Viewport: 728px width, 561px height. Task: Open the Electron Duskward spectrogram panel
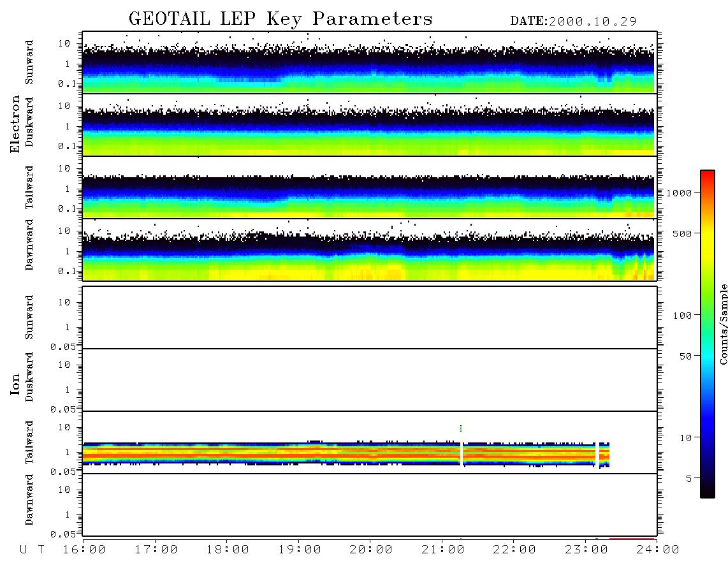pyautogui.click(x=370, y=125)
